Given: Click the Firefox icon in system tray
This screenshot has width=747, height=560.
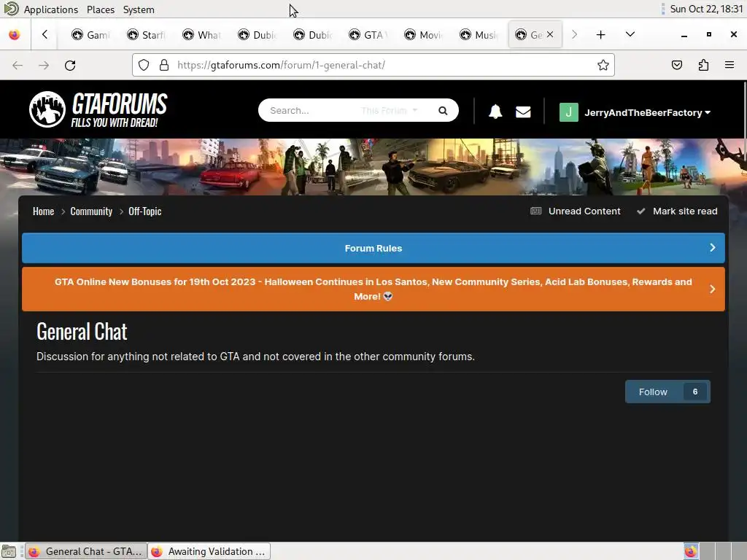Looking at the screenshot, I should [692, 551].
